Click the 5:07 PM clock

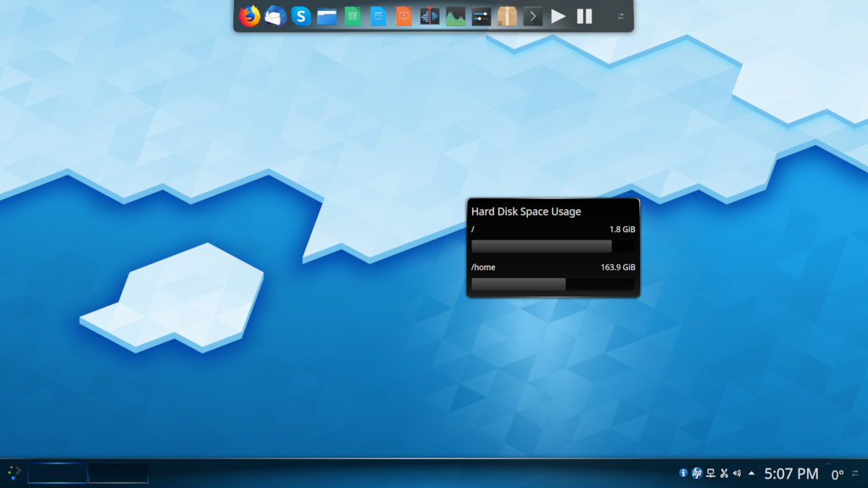coord(791,474)
